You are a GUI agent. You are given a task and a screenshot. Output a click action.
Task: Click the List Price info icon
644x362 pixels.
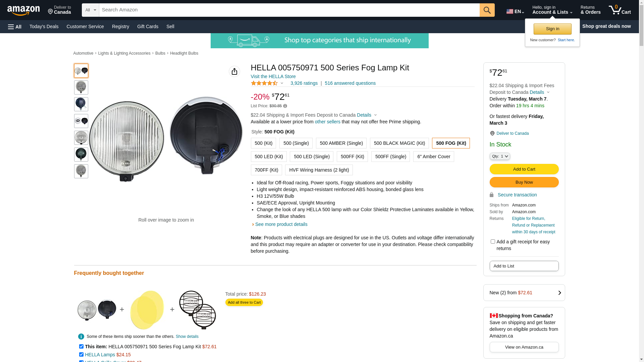pos(285,106)
